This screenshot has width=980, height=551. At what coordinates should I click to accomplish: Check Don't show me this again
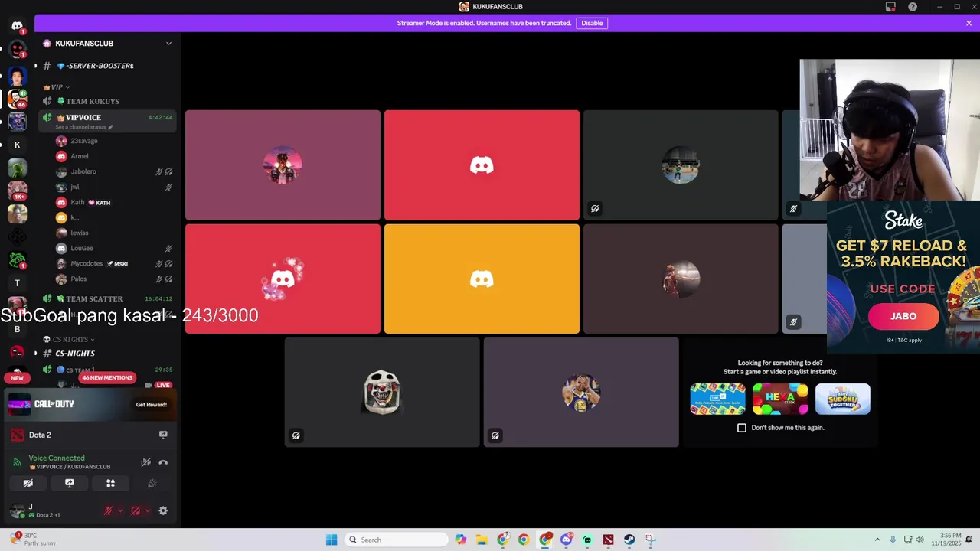coord(741,428)
